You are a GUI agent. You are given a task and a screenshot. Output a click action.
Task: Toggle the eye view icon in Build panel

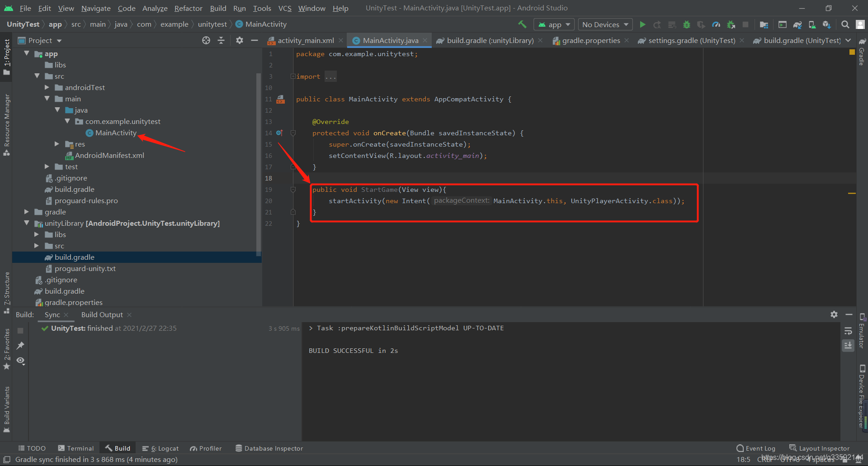20,361
